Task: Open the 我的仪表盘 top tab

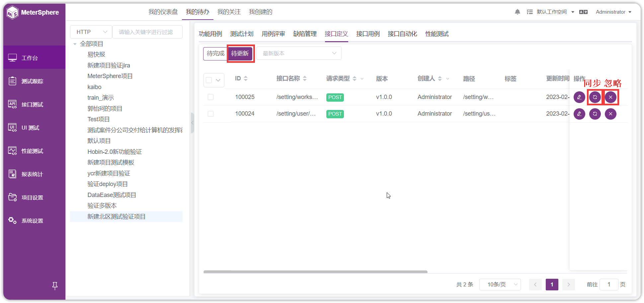Action: click(163, 12)
